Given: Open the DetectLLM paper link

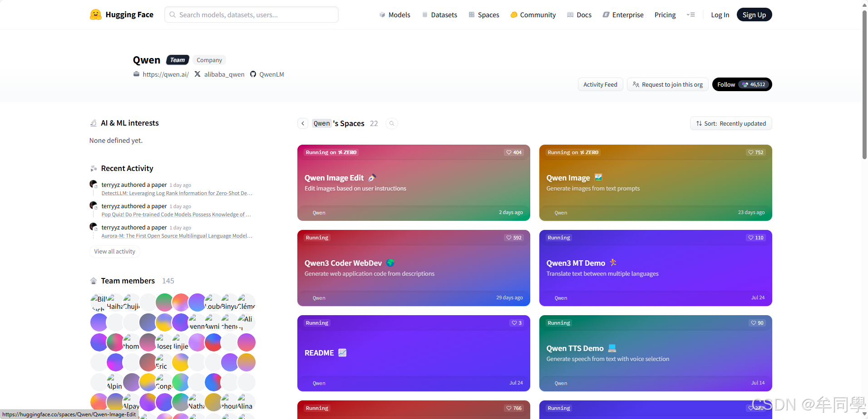Looking at the screenshot, I should pyautogui.click(x=177, y=193).
